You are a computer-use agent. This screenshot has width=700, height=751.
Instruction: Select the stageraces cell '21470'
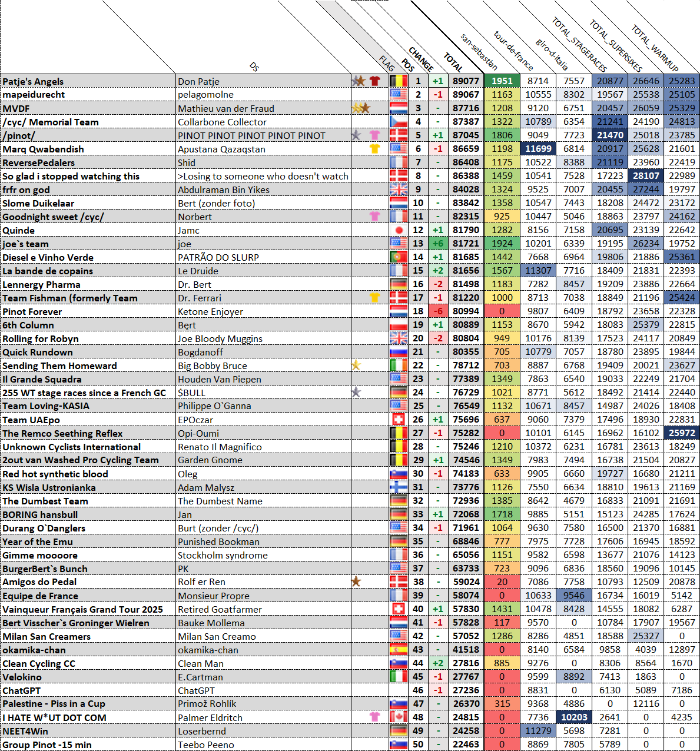click(x=610, y=135)
